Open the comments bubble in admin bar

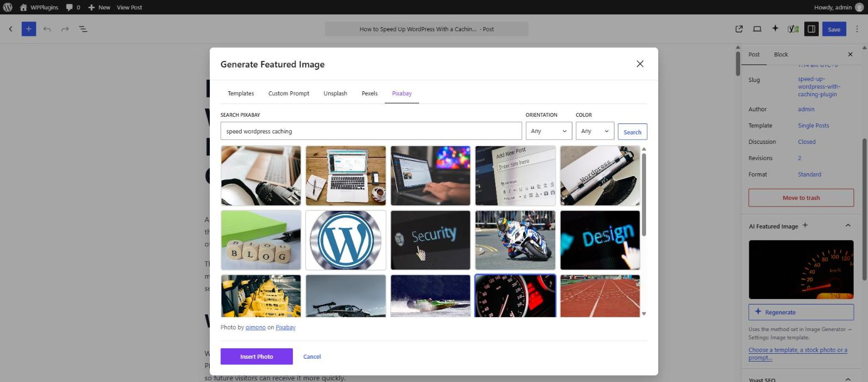[73, 7]
